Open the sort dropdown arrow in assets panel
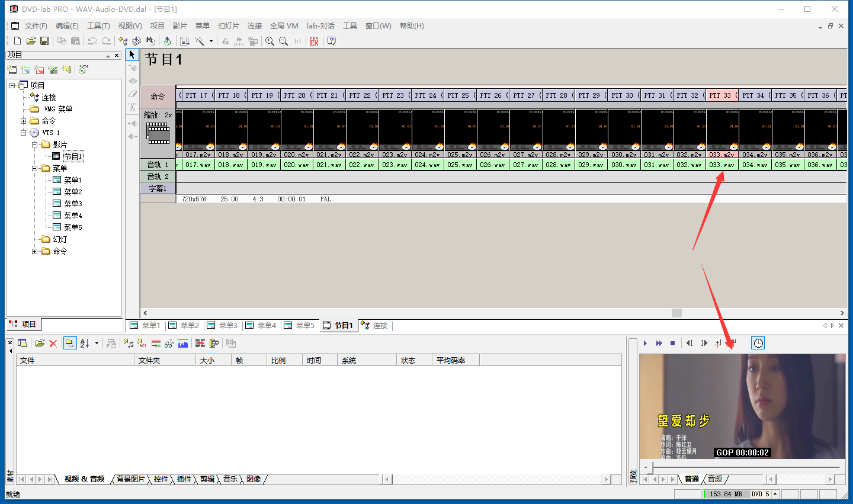The image size is (853, 504). (97, 344)
